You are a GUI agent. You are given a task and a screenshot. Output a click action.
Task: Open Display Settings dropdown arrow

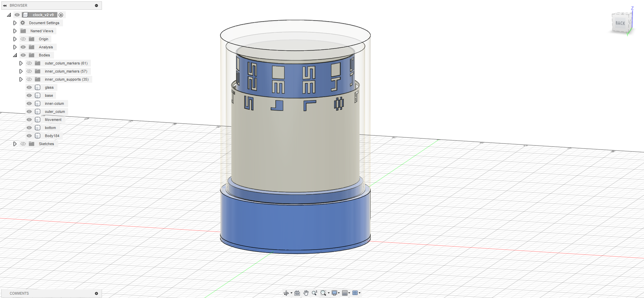tap(339, 293)
